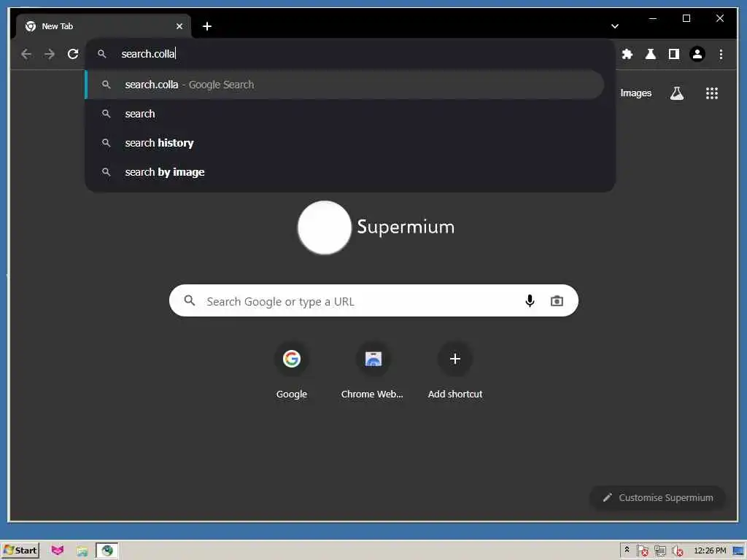The image size is (747, 560).
Task: Choose the 'search history' suggestion
Action: pos(345,143)
